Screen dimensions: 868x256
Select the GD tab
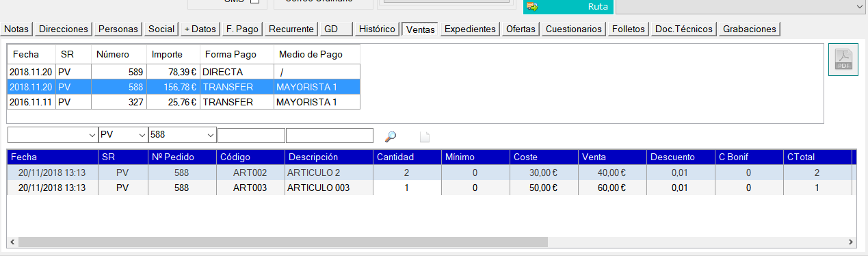(x=336, y=29)
